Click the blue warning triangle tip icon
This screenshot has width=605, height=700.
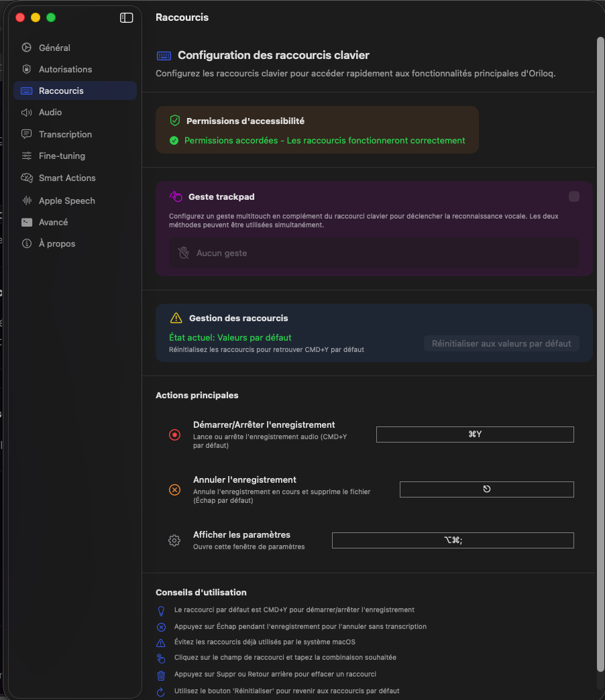pyautogui.click(x=161, y=643)
